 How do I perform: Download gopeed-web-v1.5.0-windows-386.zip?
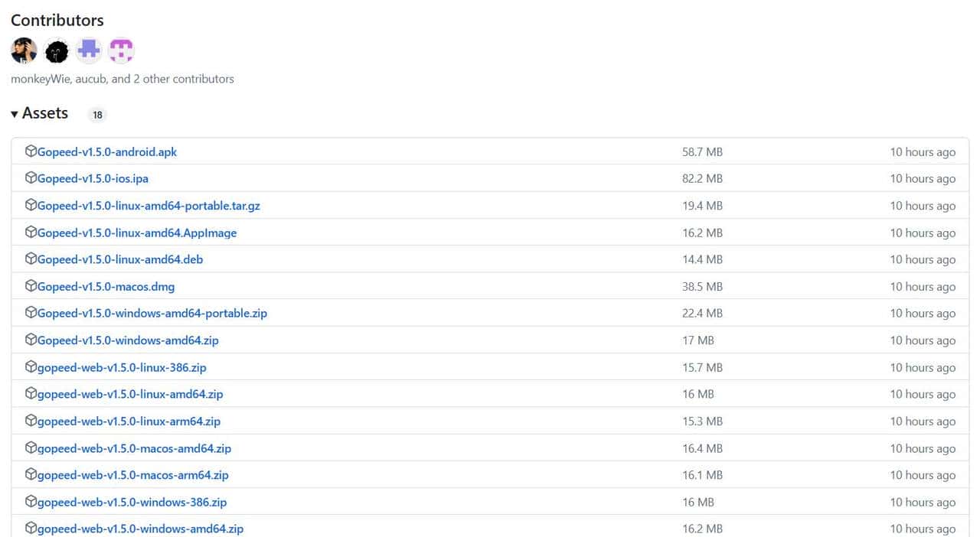(x=132, y=502)
